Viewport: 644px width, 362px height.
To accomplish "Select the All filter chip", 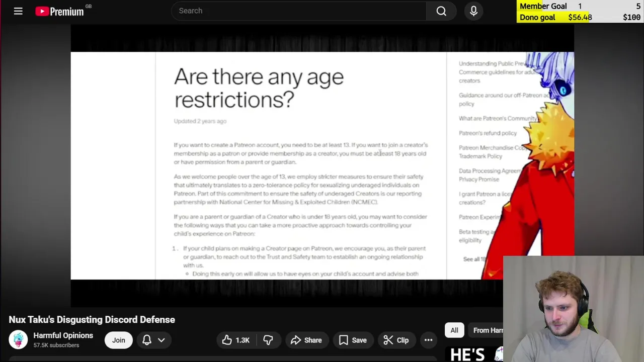I will (x=454, y=330).
